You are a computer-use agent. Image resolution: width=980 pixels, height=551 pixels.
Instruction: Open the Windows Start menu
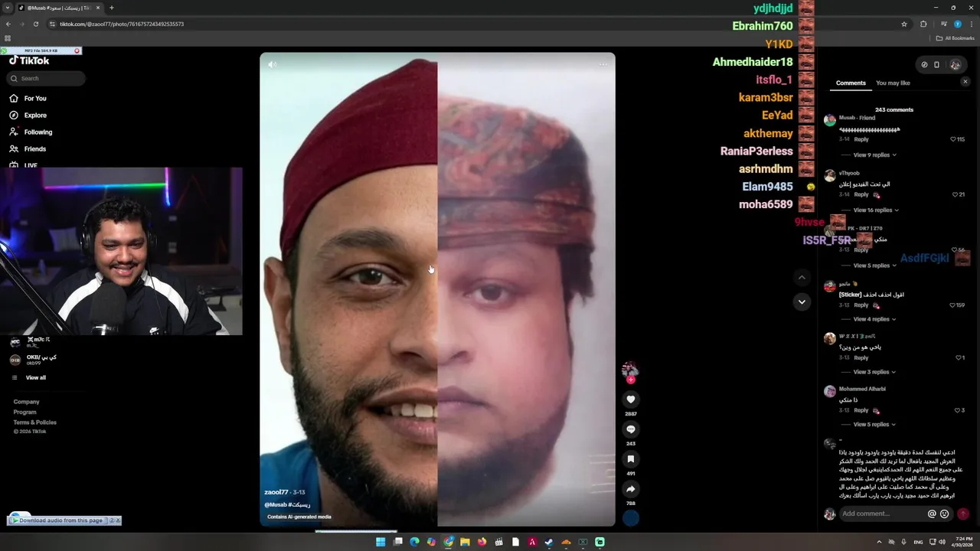381,542
